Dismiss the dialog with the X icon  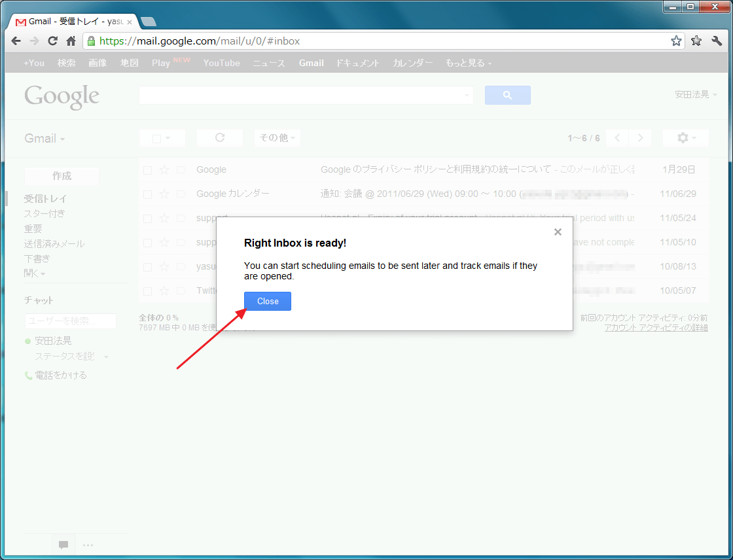[x=558, y=232]
